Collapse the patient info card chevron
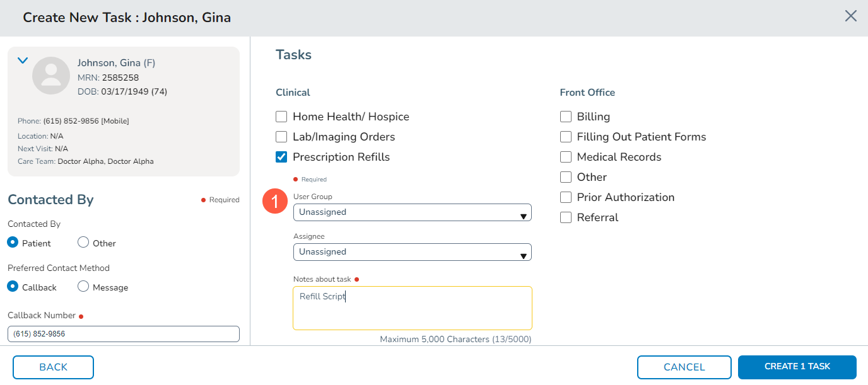This screenshot has width=868, height=385. tap(23, 61)
